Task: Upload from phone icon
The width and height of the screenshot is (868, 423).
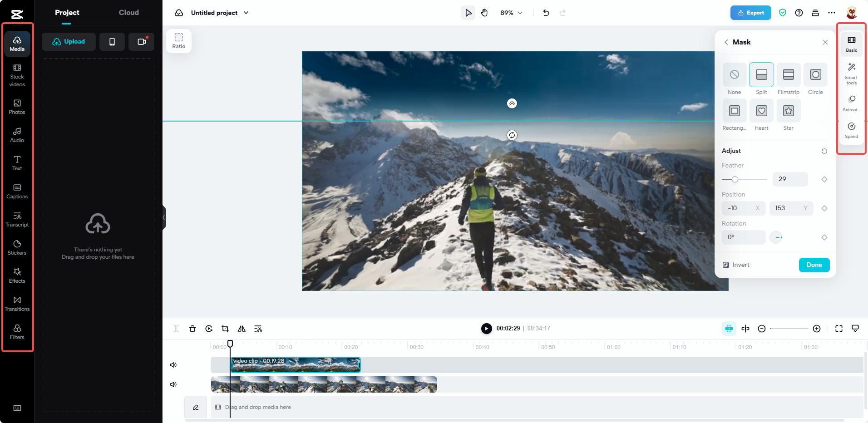Action: click(x=112, y=42)
